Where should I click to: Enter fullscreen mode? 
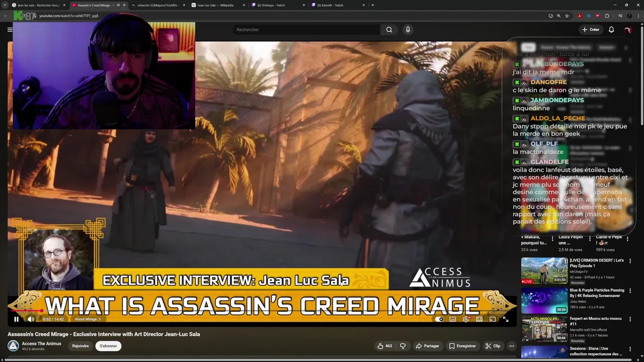coord(506,319)
